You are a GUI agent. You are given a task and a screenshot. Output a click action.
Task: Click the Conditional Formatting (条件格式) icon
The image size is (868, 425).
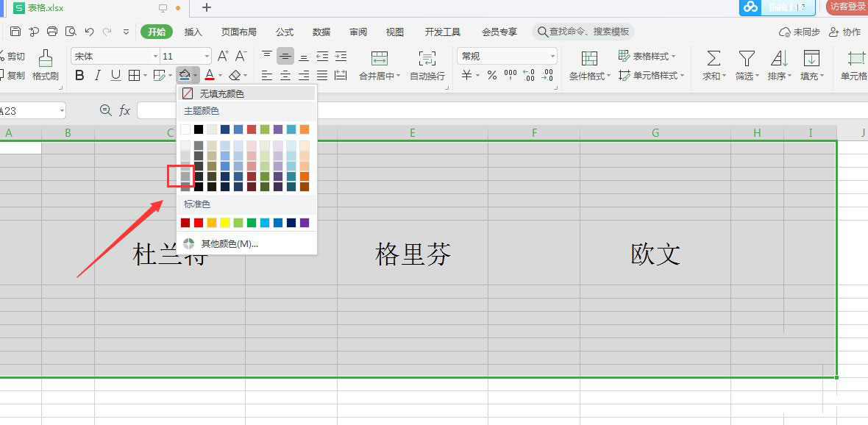(589, 58)
